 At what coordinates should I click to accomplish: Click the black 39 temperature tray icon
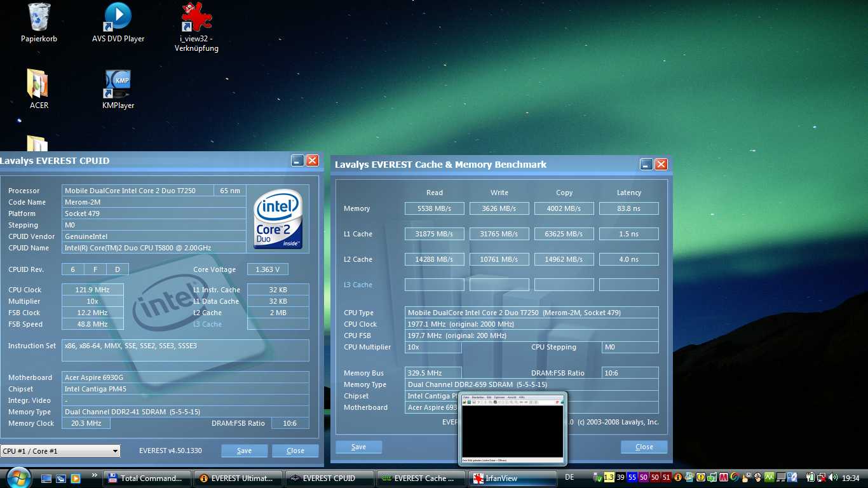[620, 478]
